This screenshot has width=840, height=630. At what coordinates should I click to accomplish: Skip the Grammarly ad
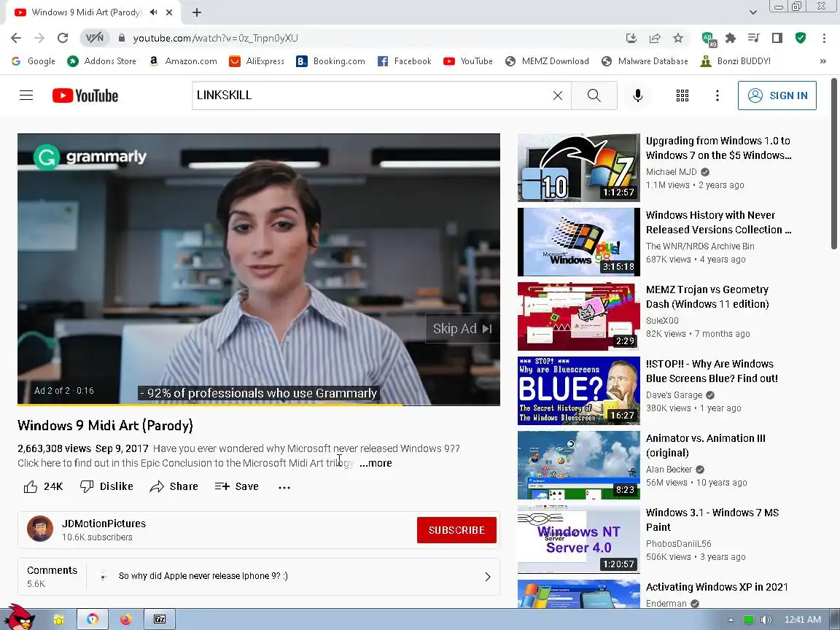[x=462, y=328]
